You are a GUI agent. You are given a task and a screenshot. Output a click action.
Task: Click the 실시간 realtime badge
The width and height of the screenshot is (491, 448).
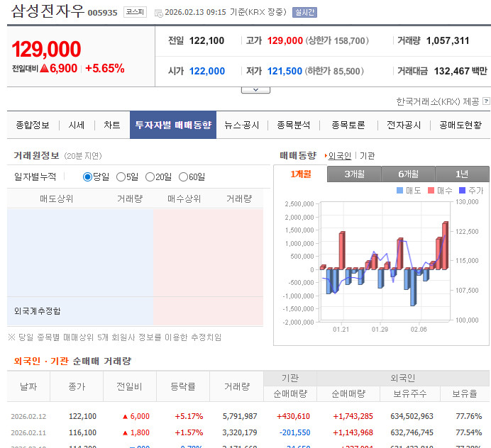pyautogui.click(x=304, y=12)
